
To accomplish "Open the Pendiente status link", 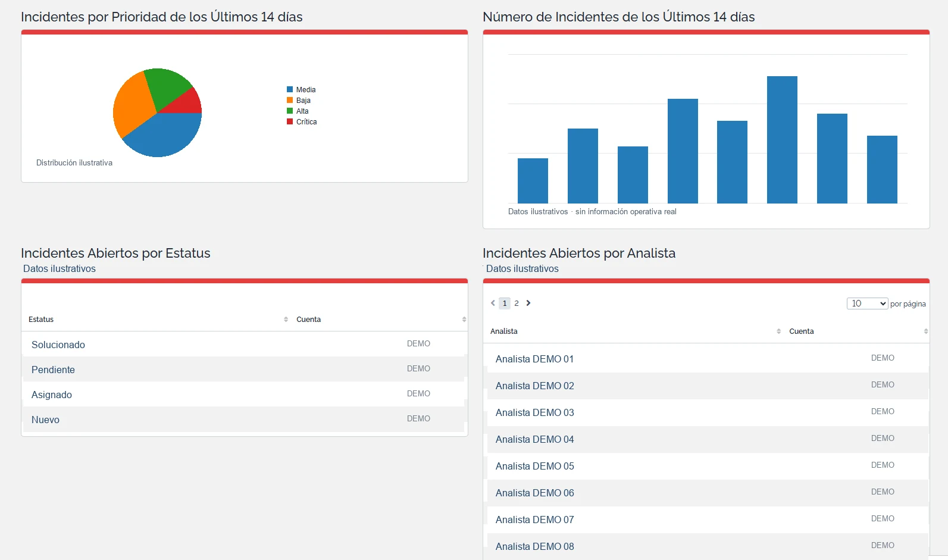I will (x=53, y=370).
